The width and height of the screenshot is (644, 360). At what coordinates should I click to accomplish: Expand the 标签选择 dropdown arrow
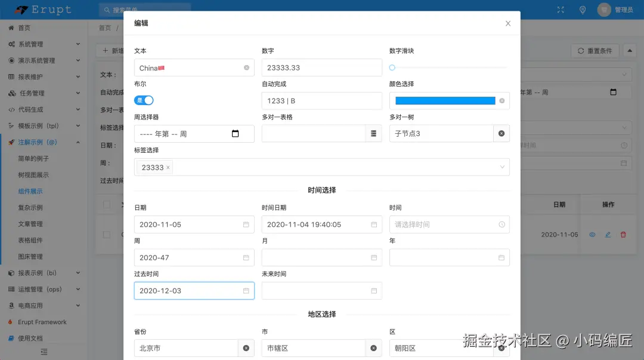point(502,167)
